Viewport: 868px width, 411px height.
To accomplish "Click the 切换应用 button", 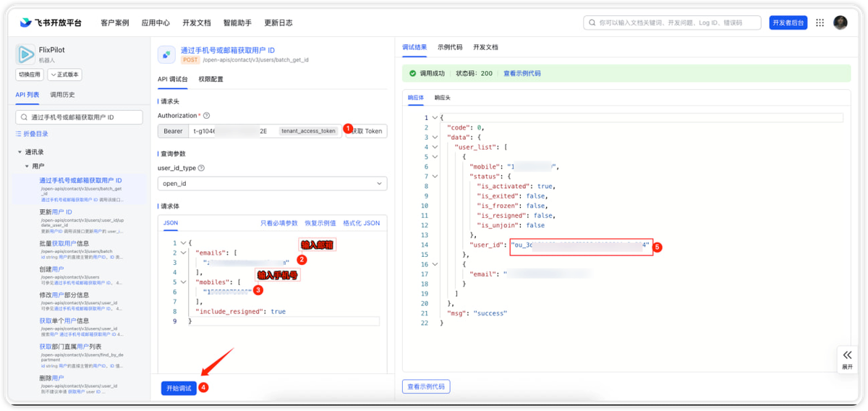I will (x=30, y=75).
